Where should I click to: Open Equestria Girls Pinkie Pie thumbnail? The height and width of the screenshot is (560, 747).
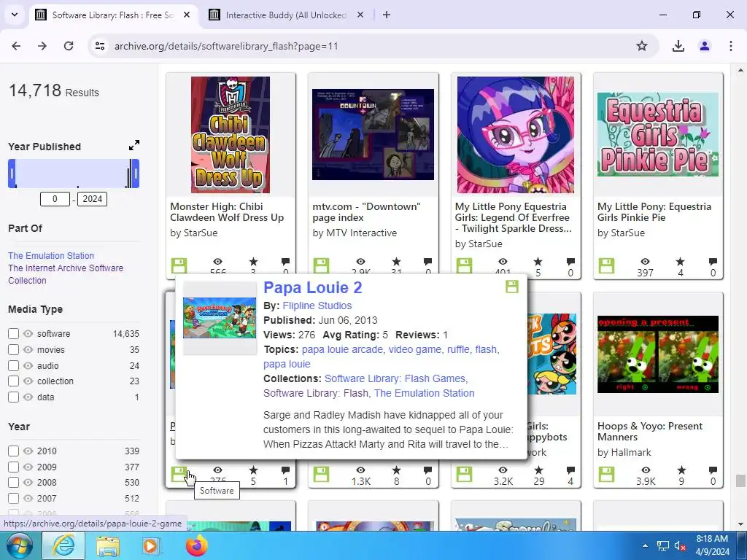[x=658, y=135]
